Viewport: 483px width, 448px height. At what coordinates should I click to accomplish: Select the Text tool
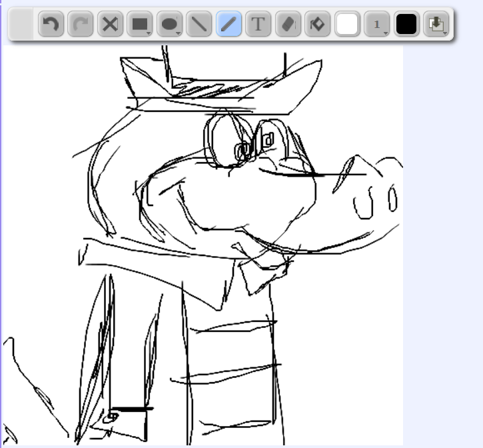(x=258, y=24)
